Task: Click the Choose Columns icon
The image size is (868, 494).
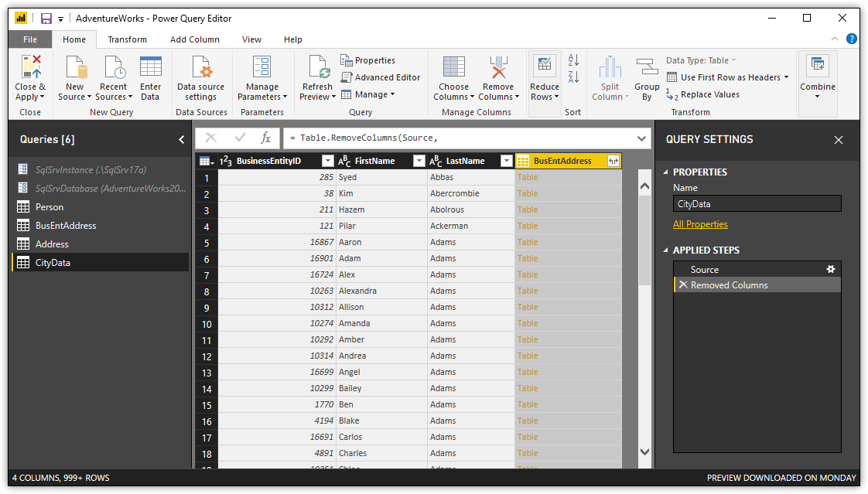Action: point(454,66)
